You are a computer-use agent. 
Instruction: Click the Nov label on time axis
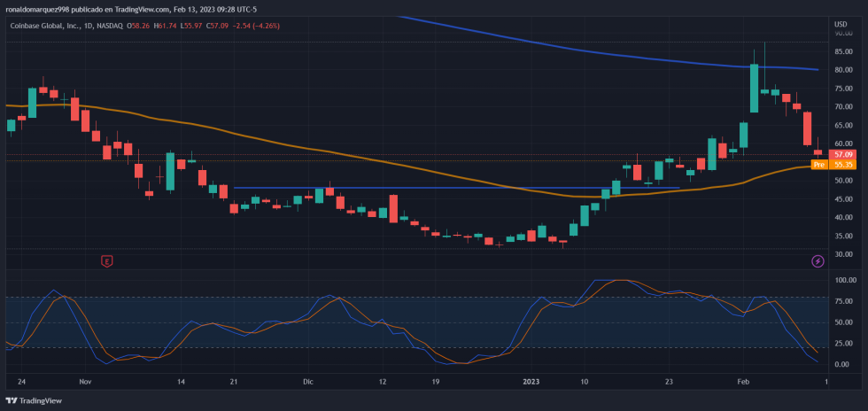pos(85,382)
